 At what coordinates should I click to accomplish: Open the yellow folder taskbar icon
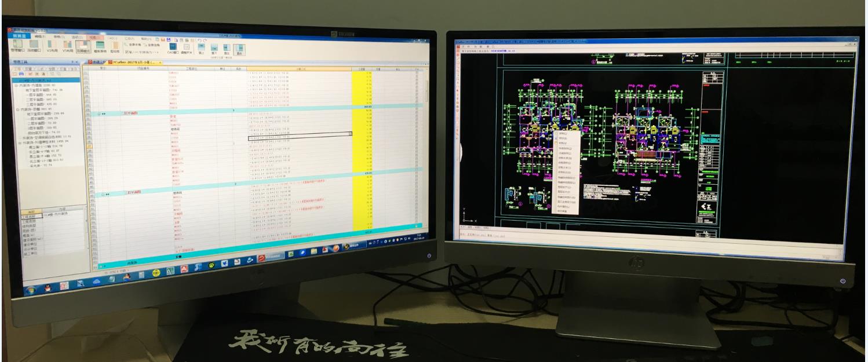coord(314,251)
